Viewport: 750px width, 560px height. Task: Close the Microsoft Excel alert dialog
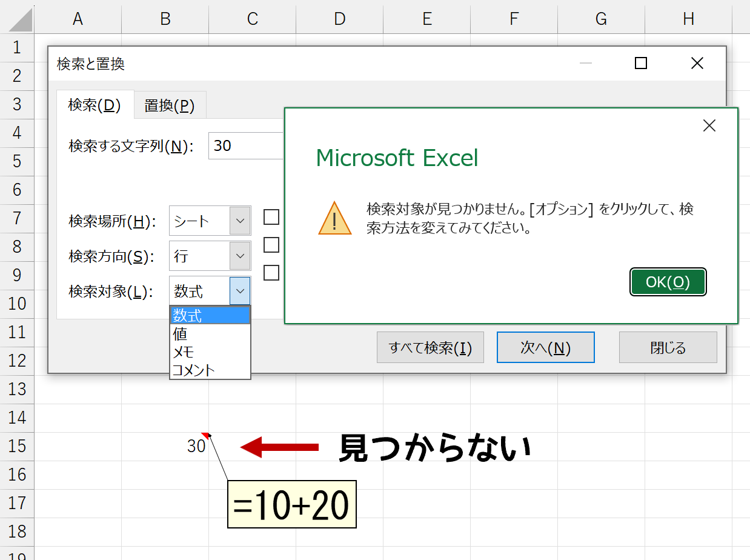(709, 125)
